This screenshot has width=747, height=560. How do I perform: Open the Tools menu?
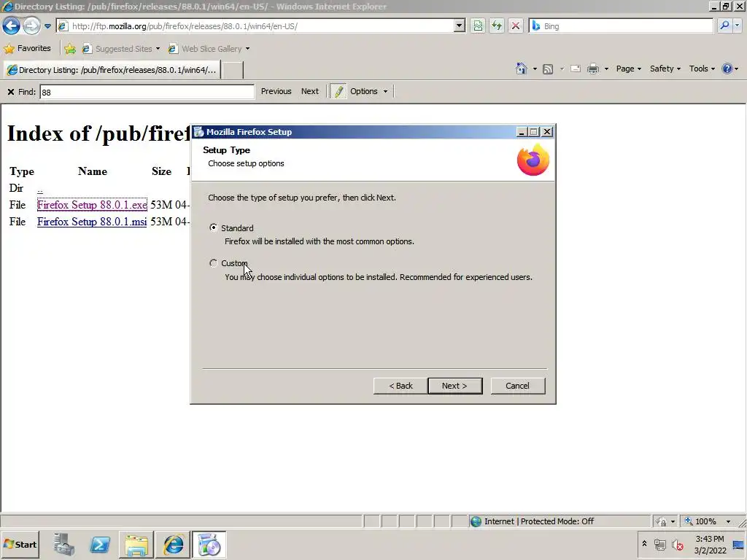(x=702, y=69)
